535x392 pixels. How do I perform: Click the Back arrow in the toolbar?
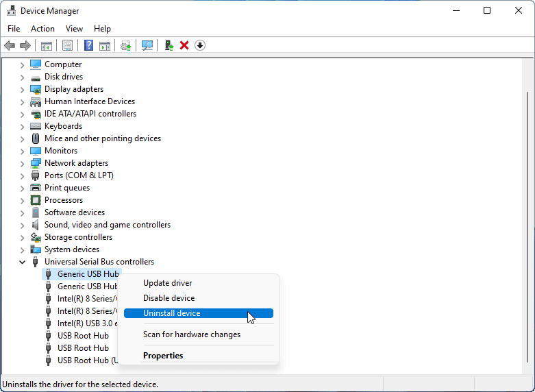coord(10,45)
